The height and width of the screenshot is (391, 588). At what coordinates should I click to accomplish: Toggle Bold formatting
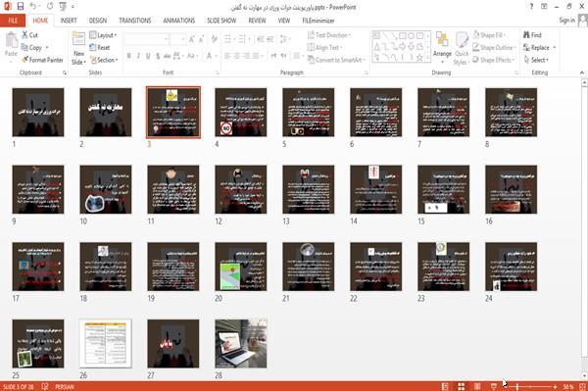(x=129, y=56)
